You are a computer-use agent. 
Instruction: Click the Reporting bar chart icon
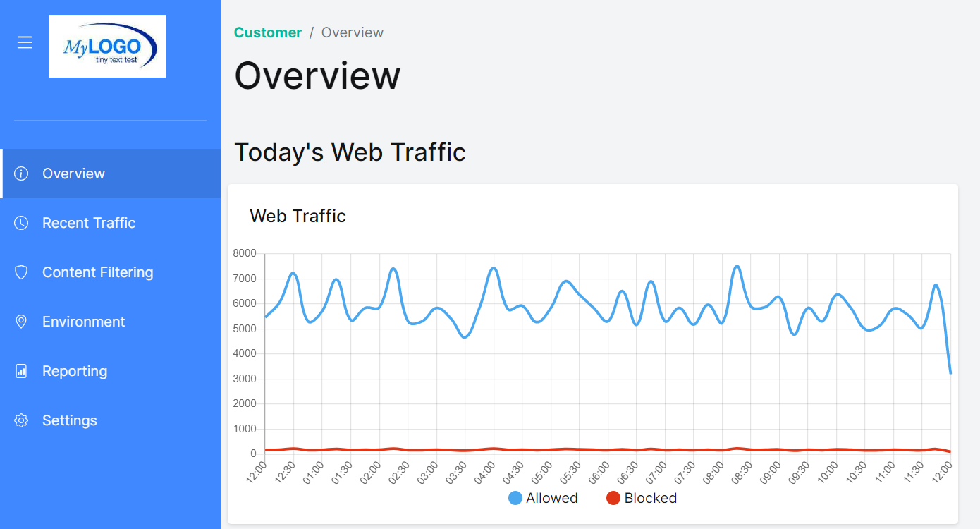click(x=21, y=371)
